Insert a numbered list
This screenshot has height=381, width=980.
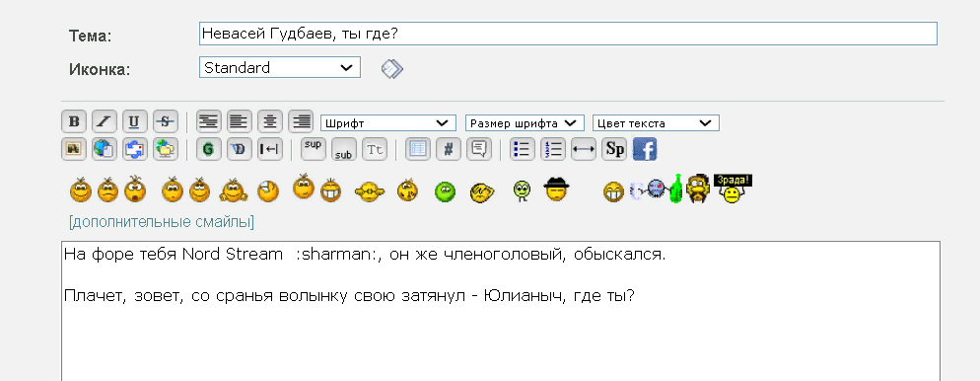552,149
